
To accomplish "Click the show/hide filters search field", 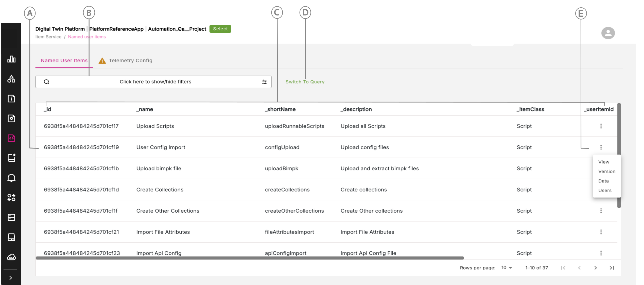I will tap(153, 82).
